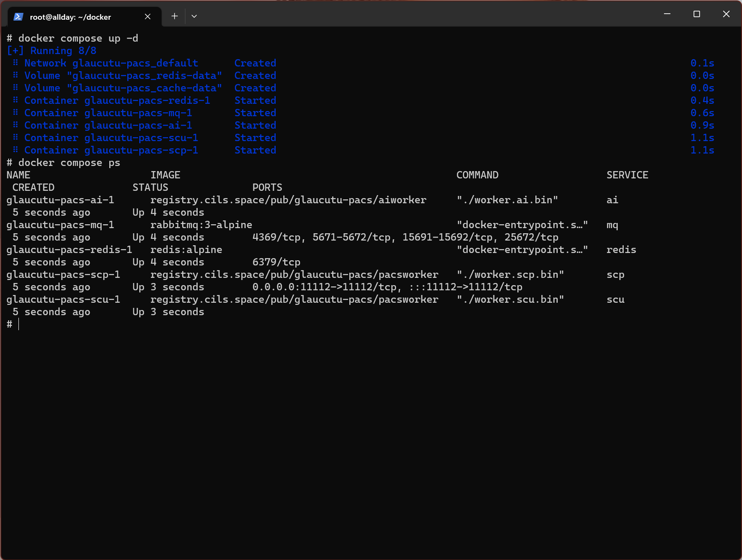Click the rabbitmq:3-alpine image name

tap(201, 225)
